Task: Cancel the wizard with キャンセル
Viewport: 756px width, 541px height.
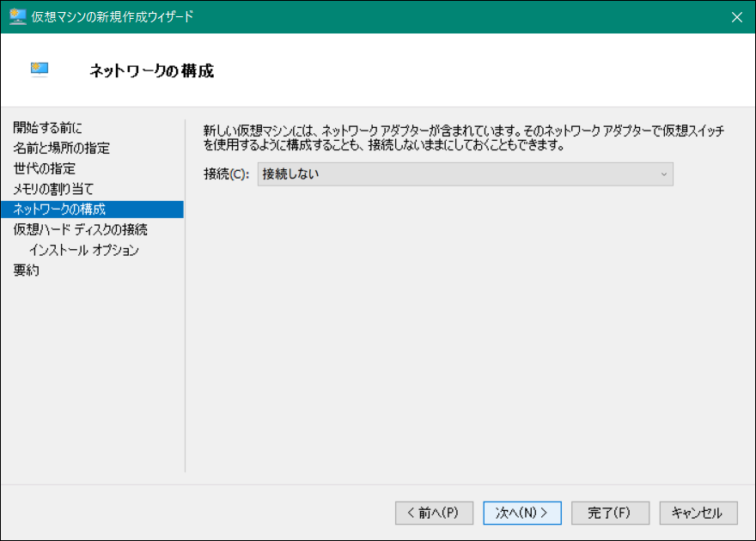Action: 698,513
